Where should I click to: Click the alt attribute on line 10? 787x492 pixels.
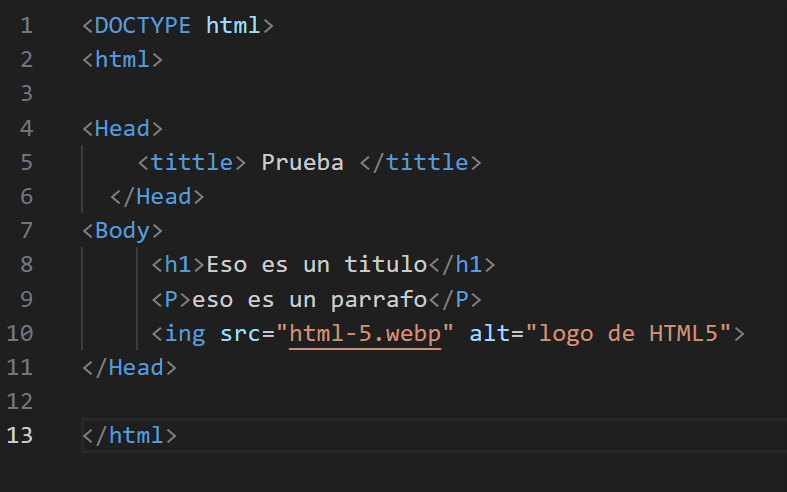point(489,334)
